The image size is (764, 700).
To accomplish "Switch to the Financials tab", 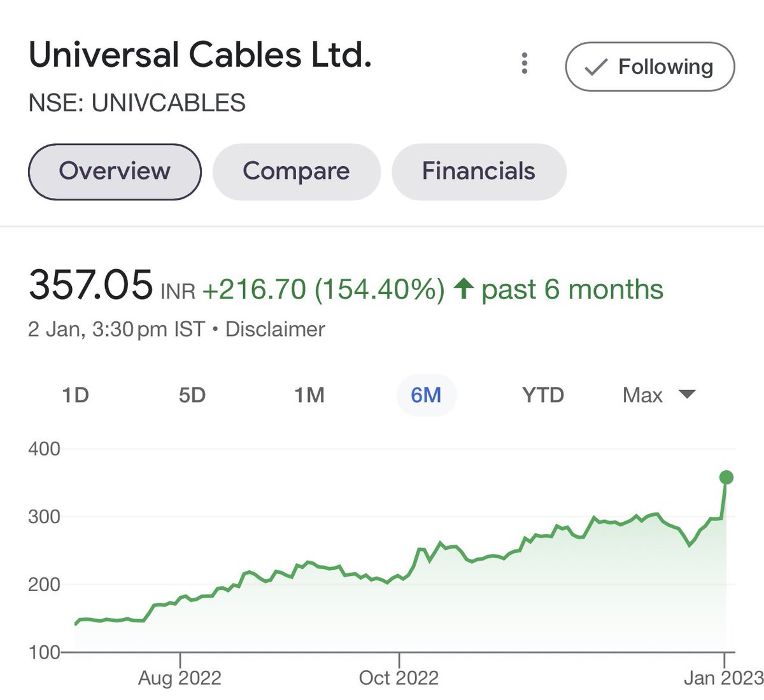I will coord(479,171).
